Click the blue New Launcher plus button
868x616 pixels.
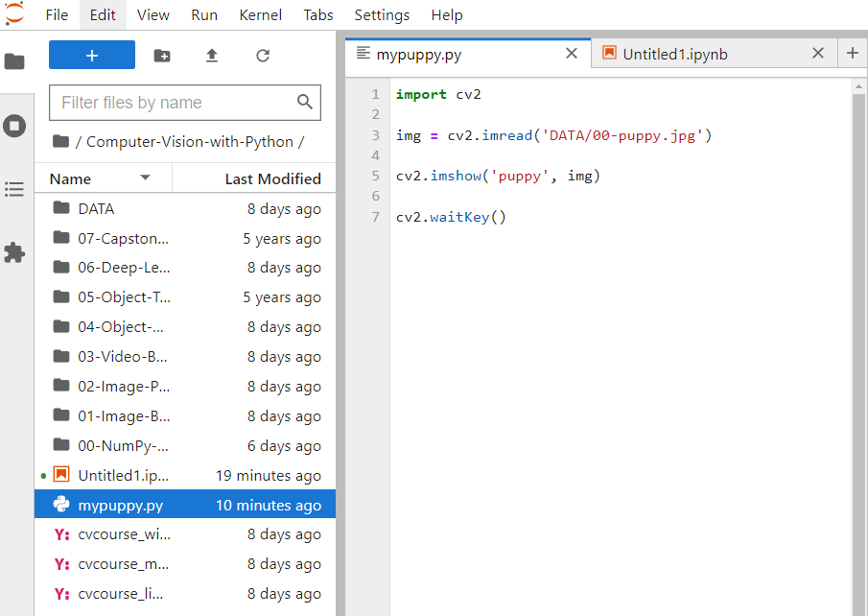(92, 55)
